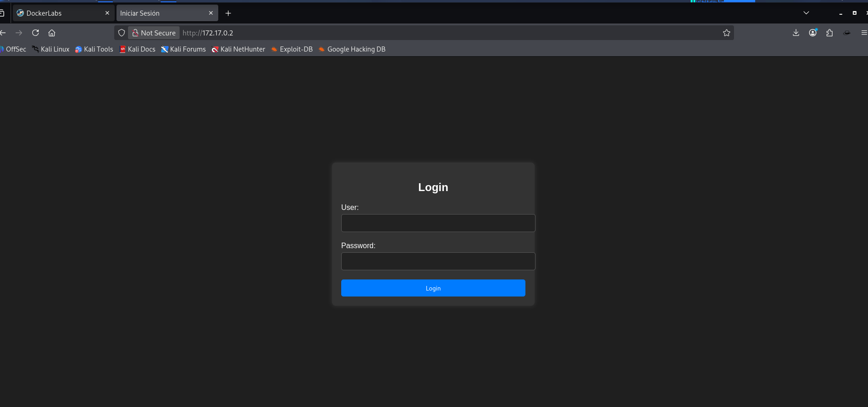
Task: Click into the User input field
Action: click(x=438, y=223)
